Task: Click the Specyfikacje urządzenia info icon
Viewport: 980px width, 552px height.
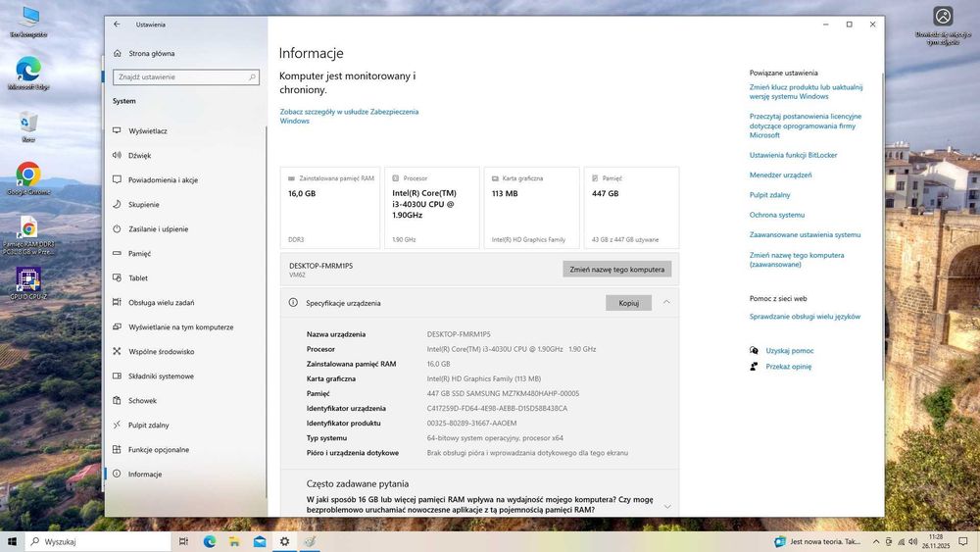Action: (293, 303)
